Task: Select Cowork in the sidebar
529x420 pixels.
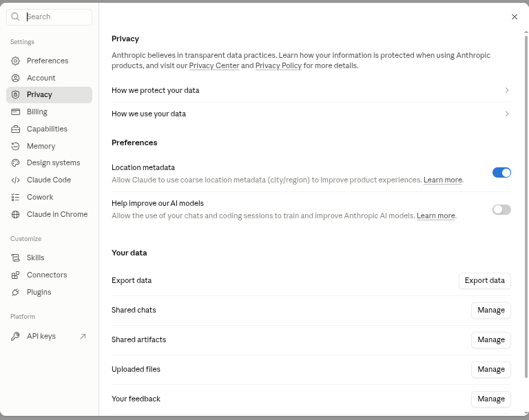Action: pos(50,198)
